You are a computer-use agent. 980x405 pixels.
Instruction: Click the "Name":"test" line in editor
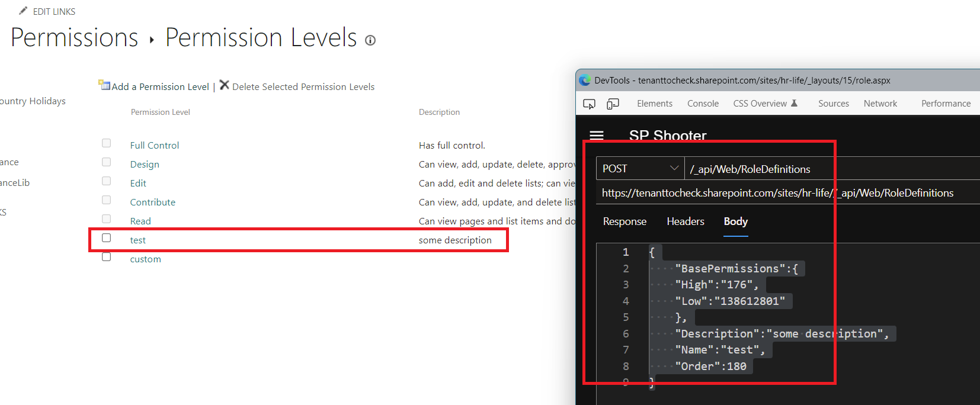pos(720,350)
